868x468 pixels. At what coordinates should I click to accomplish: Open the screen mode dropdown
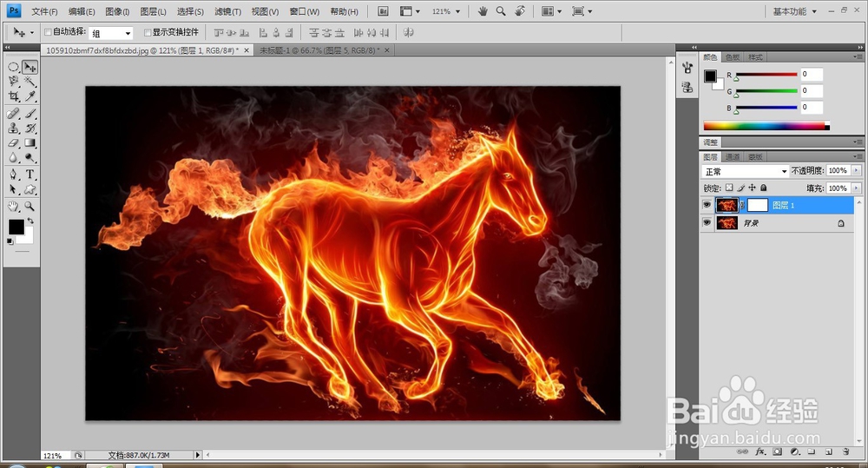point(582,11)
